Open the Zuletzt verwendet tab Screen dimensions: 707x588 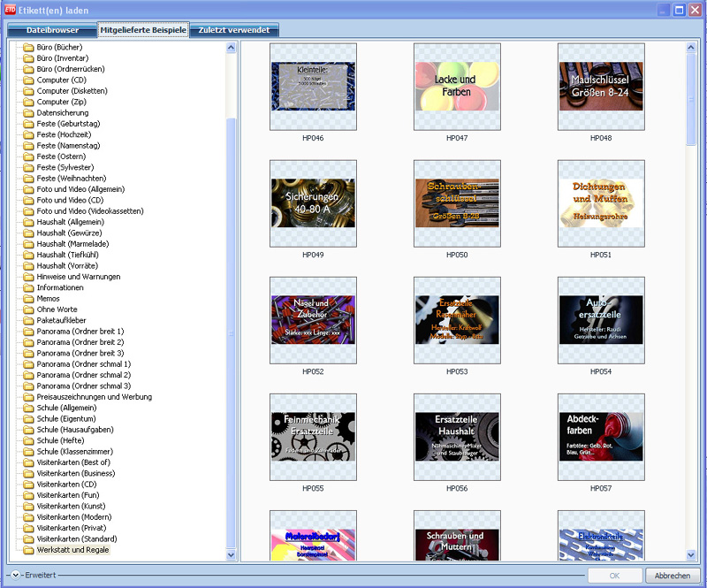pos(234,30)
